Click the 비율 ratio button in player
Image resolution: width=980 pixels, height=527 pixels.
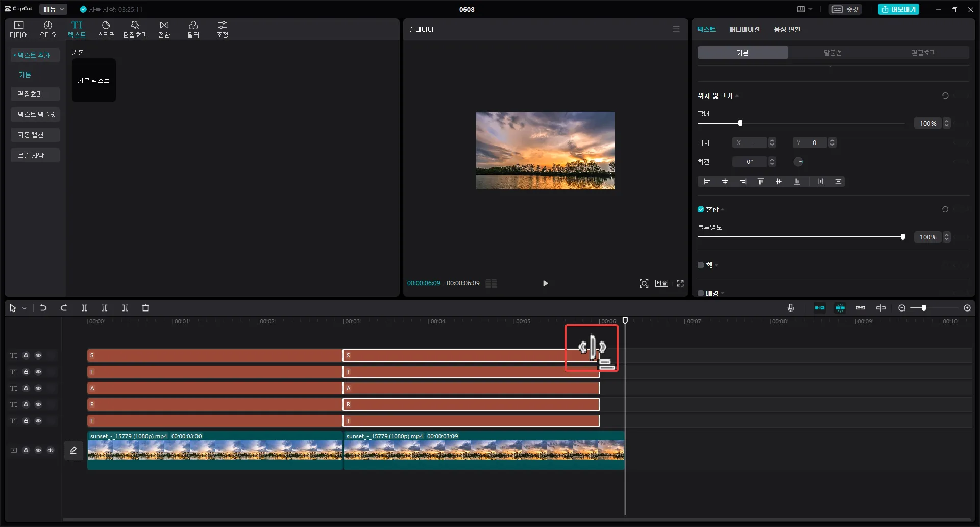click(x=662, y=283)
